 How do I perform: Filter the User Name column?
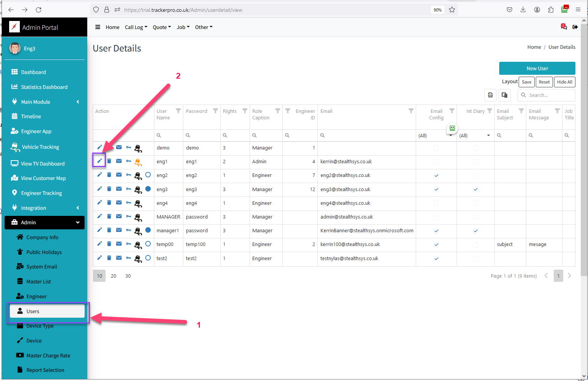click(x=178, y=111)
